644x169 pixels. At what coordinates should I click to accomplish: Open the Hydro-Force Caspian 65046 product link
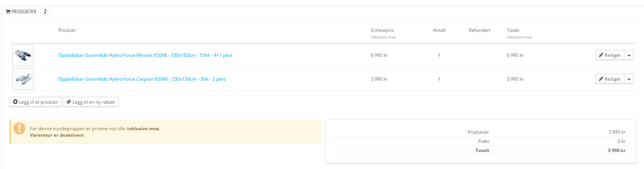coord(141,79)
